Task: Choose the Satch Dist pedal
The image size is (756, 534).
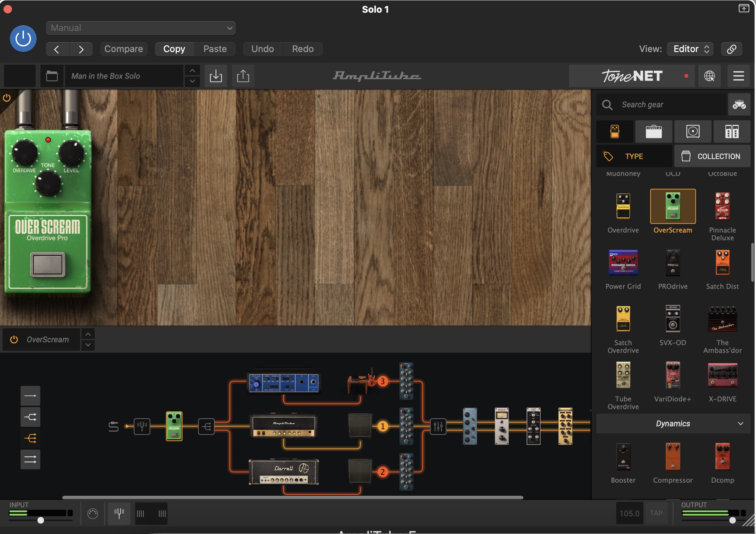Action: pos(723,262)
